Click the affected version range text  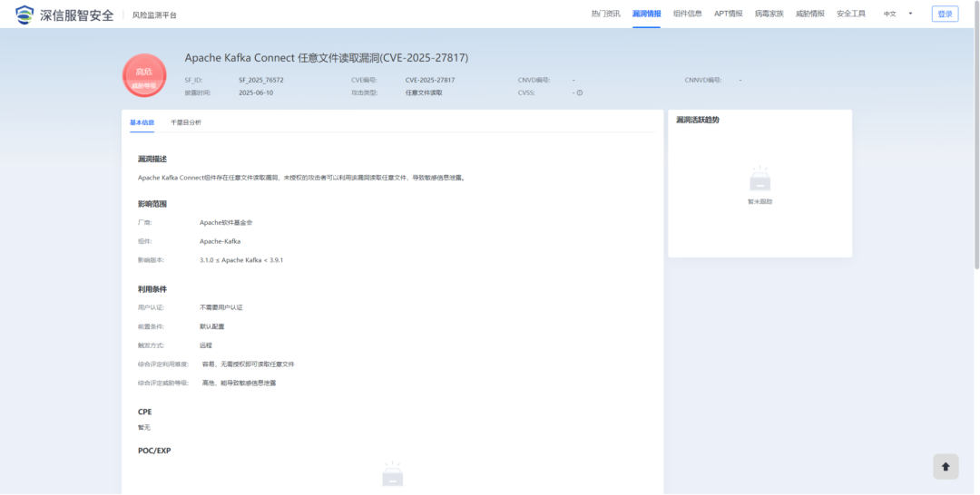coord(241,259)
